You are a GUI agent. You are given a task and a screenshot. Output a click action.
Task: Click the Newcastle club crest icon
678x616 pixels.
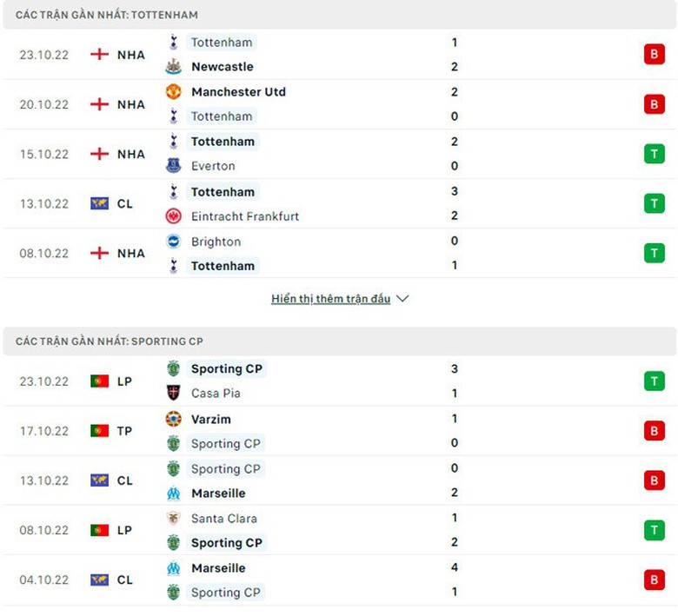tap(173, 67)
